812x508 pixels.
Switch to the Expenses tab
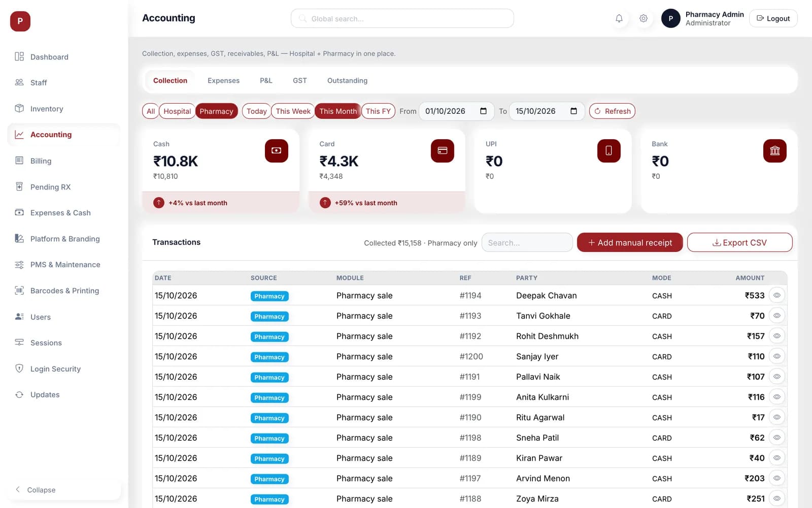pos(223,80)
